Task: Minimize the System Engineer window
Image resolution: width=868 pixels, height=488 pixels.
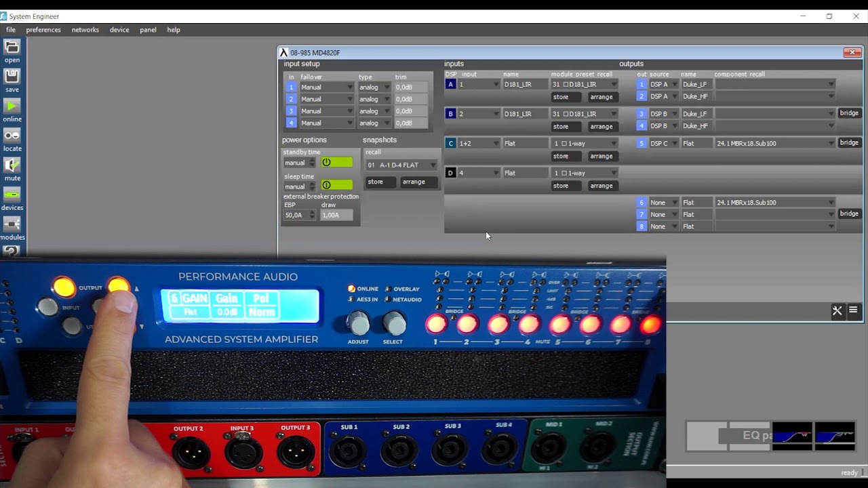Action: (803, 16)
